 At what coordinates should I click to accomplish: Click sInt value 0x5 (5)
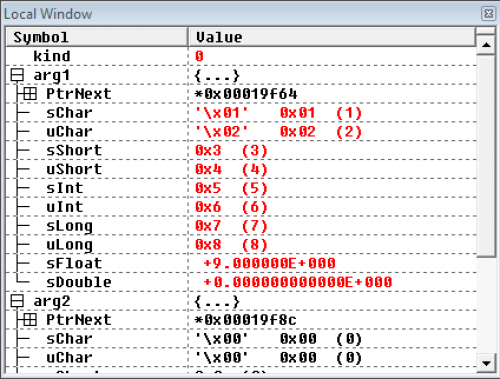pyautogui.click(x=231, y=188)
